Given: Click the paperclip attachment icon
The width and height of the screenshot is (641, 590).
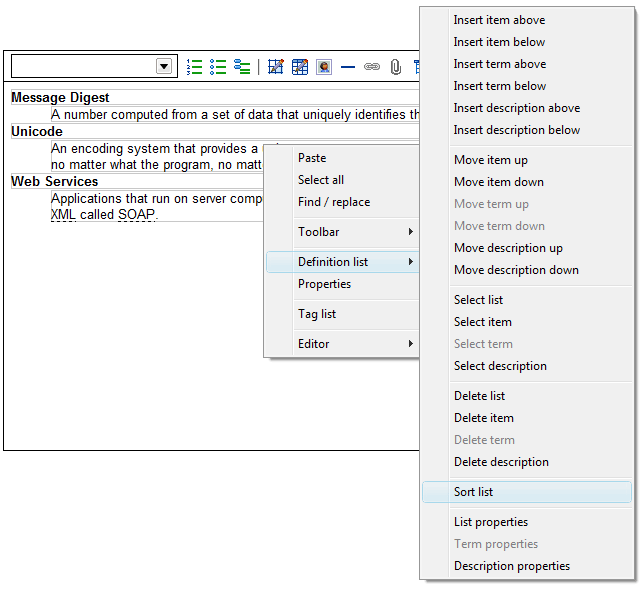Looking at the screenshot, I should click(x=396, y=67).
